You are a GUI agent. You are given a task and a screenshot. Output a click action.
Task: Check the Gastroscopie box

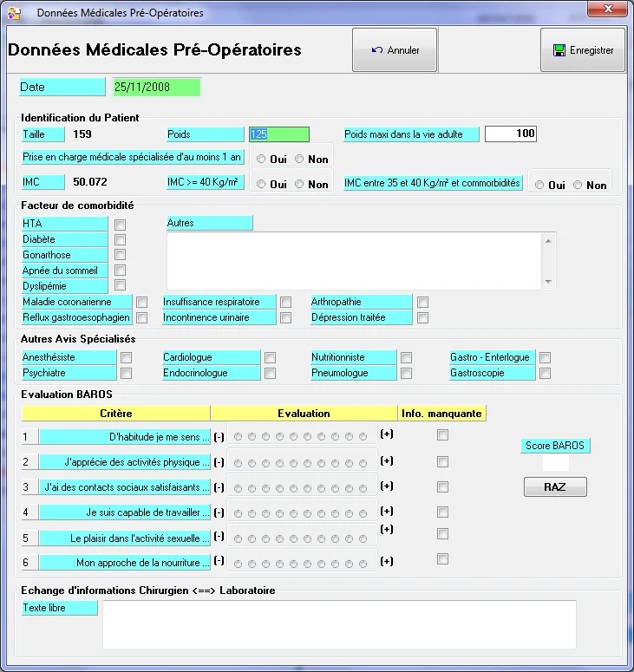[x=546, y=374]
